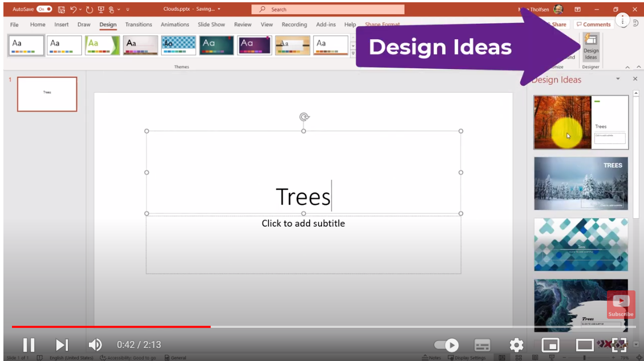Click the Save icon in the title bar
The width and height of the screenshot is (644, 361).
click(61, 9)
